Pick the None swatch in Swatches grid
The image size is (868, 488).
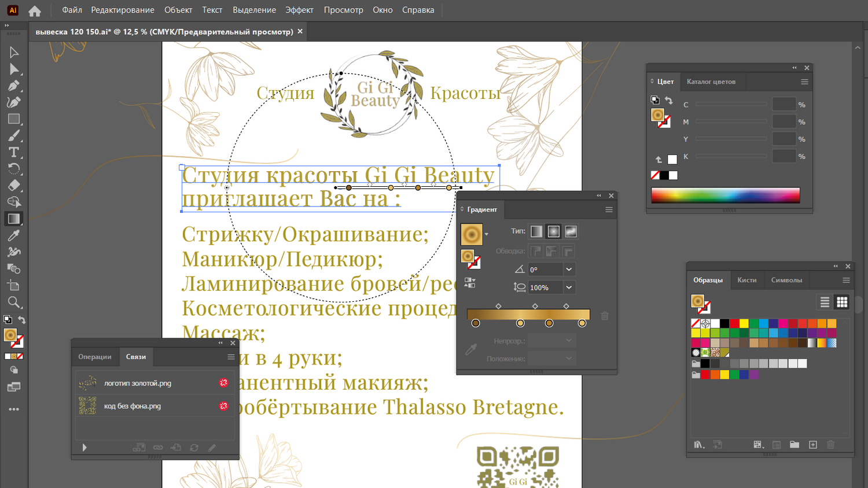pos(696,323)
